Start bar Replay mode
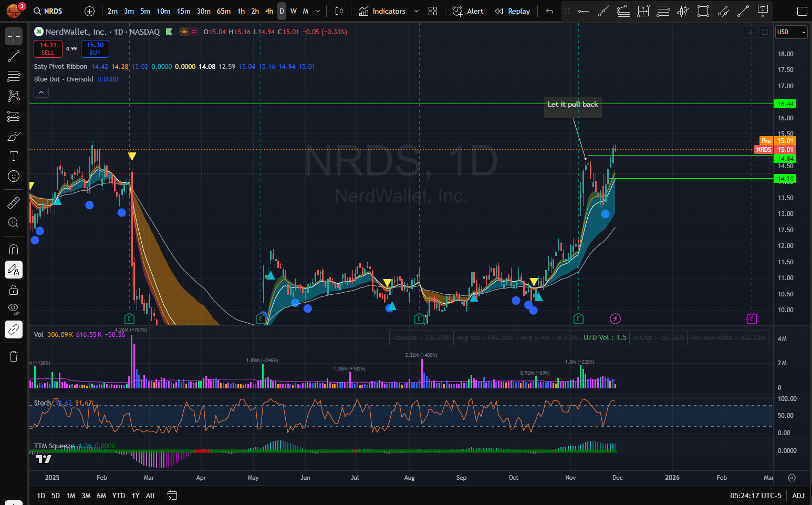 512,11
